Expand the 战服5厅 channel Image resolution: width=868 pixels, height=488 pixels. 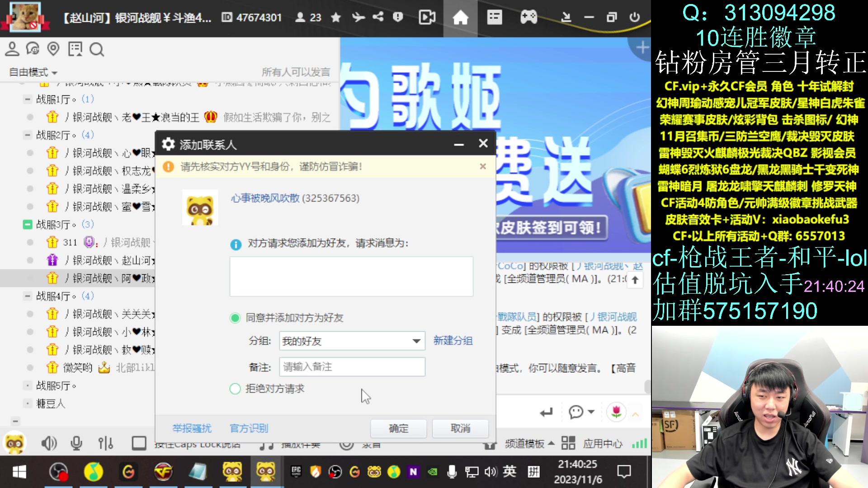(28, 386)
